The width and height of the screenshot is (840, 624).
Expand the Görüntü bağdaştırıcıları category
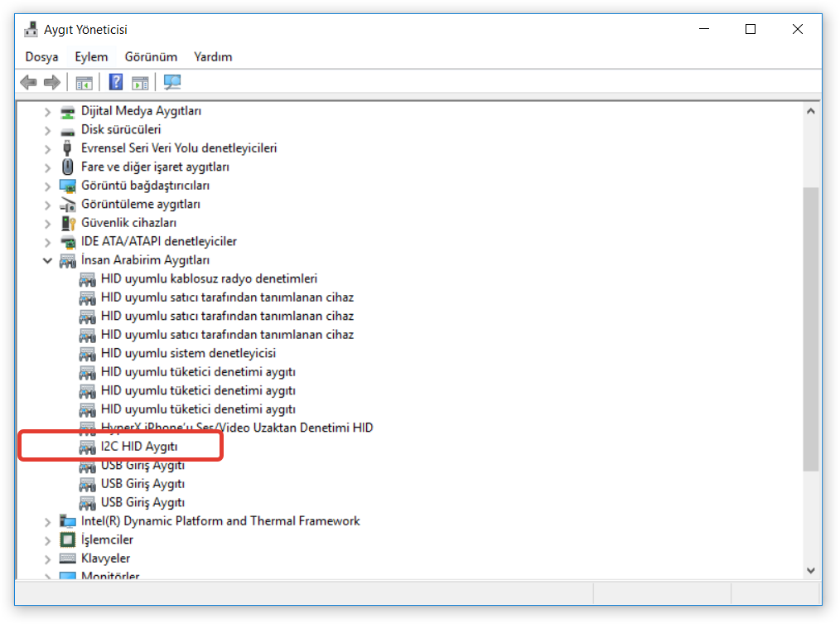point(48,186)
